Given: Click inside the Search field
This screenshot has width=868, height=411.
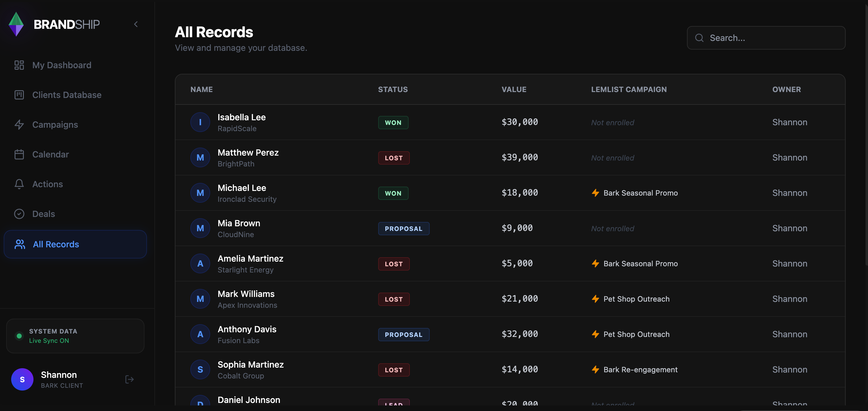Looking at the screenshot, I should click(x=765, y=38).
